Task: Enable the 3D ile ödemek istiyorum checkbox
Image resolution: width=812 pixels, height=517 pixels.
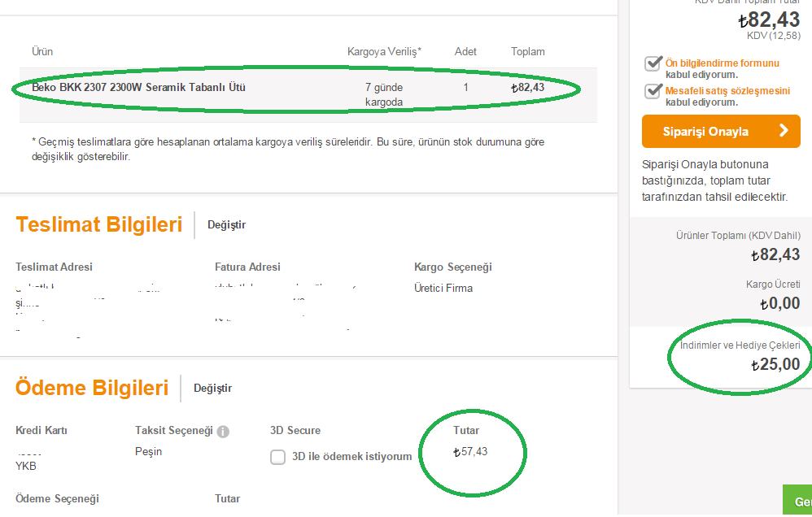Action: pyautogui.click(x=277, y=457)
